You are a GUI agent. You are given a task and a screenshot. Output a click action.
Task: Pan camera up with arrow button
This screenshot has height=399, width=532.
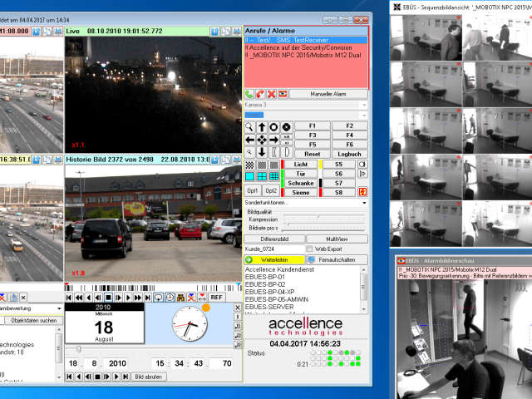[x=262, y=127]
